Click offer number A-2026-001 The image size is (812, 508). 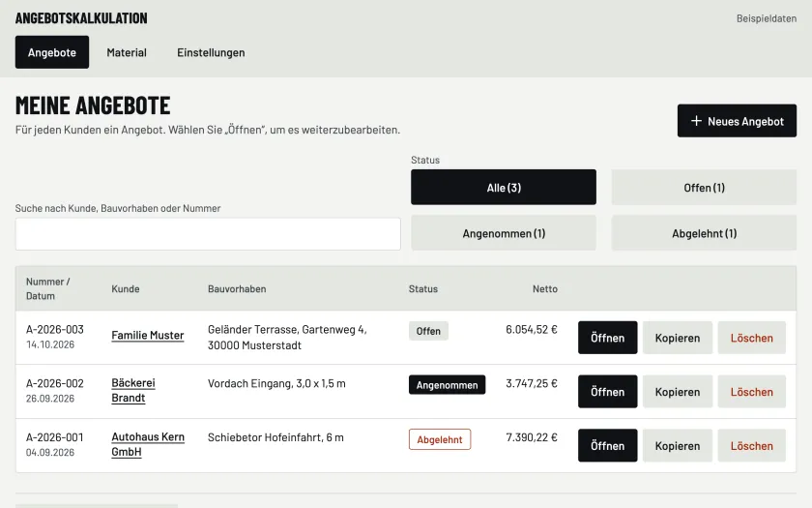coord(55,437)
